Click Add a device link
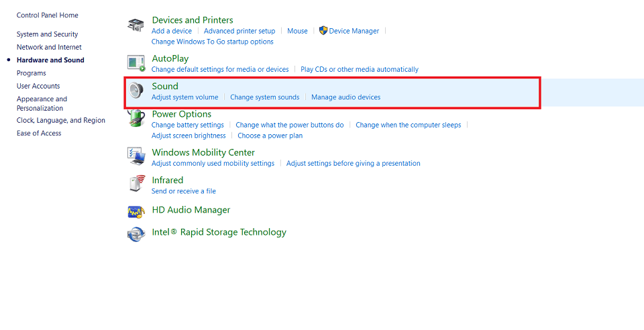644x330 pixels. (172, 31)
